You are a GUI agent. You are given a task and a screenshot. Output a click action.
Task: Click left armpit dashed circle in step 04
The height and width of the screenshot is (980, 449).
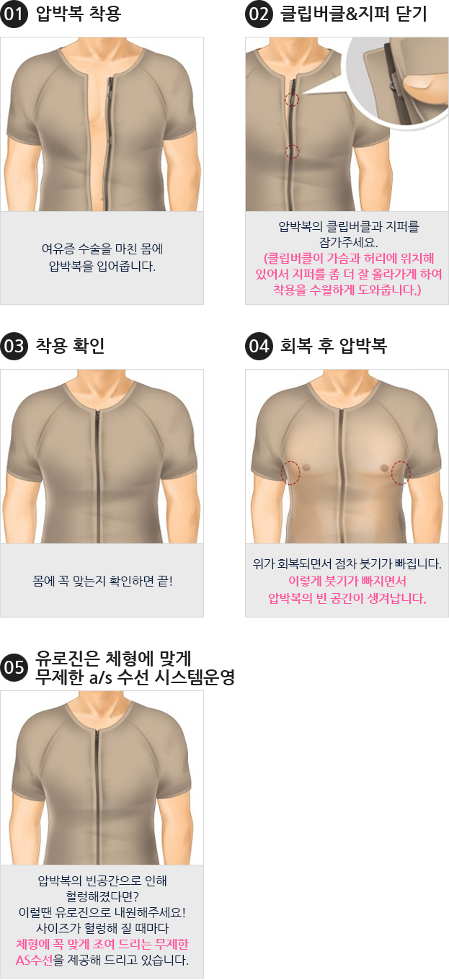[290, 473]
